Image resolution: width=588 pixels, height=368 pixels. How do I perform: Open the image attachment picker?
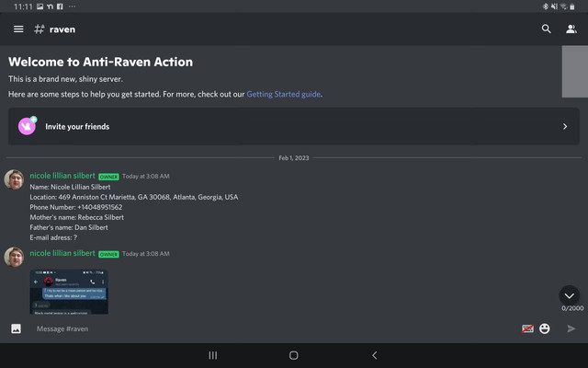click(x=17, y=328)
